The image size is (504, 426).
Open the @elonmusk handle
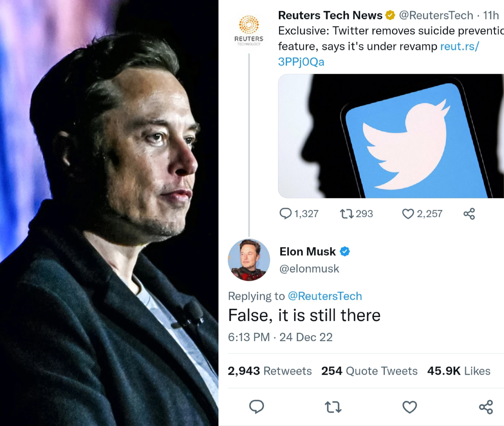(309, 269)
